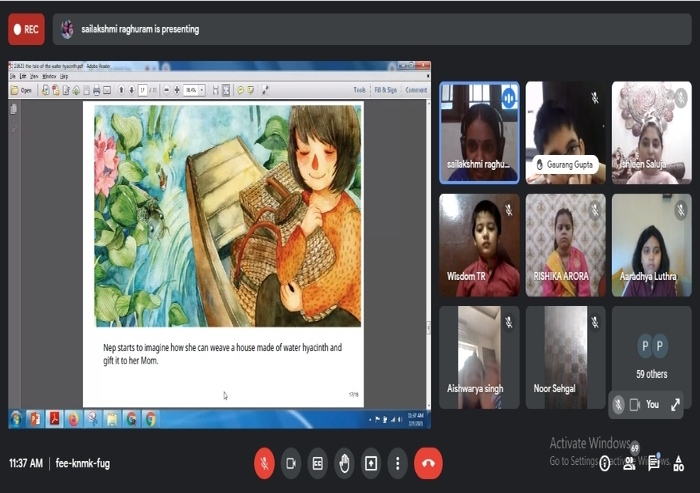Select Noor Sehgal's video tile
The image size is (700, 493).
(566, 358)
